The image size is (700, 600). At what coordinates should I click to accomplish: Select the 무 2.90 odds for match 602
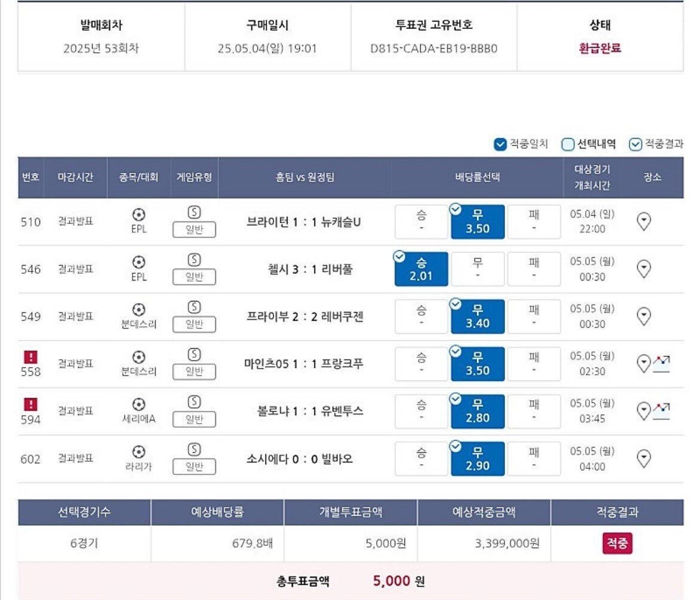[x=477, y=459]
